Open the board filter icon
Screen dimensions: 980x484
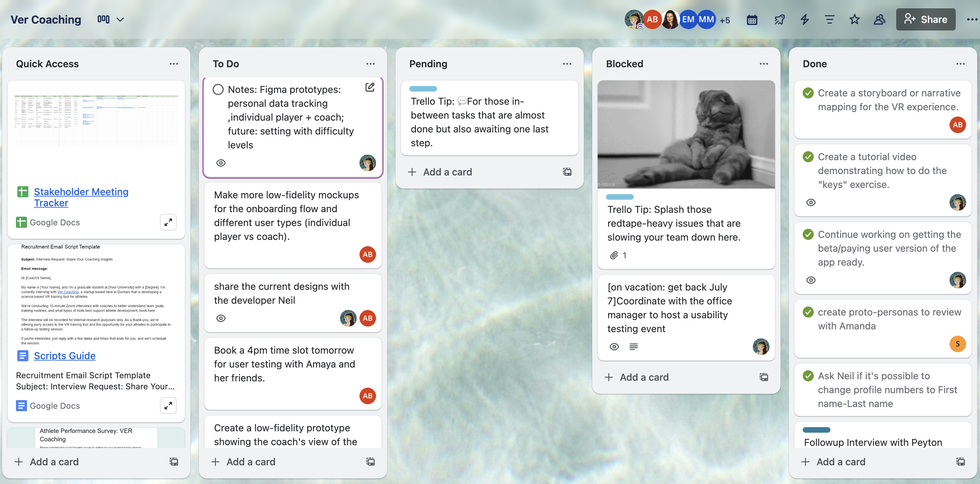[829, 19]
